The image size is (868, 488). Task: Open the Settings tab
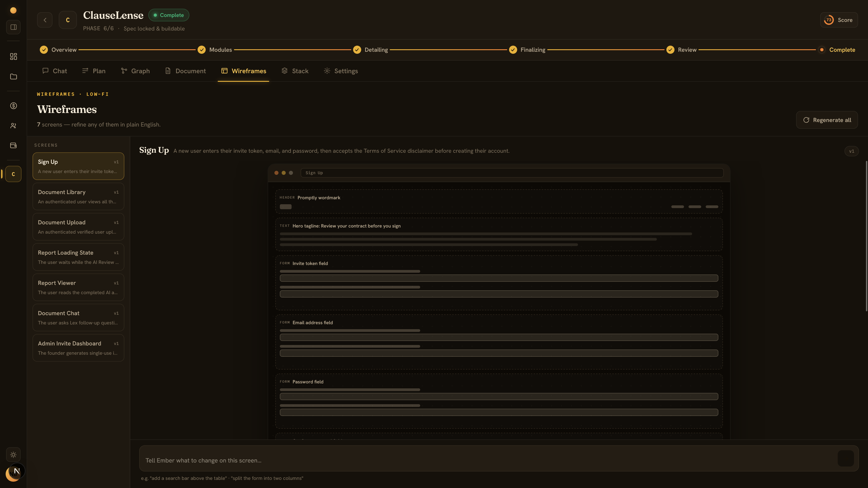click(x=341, y=71)
